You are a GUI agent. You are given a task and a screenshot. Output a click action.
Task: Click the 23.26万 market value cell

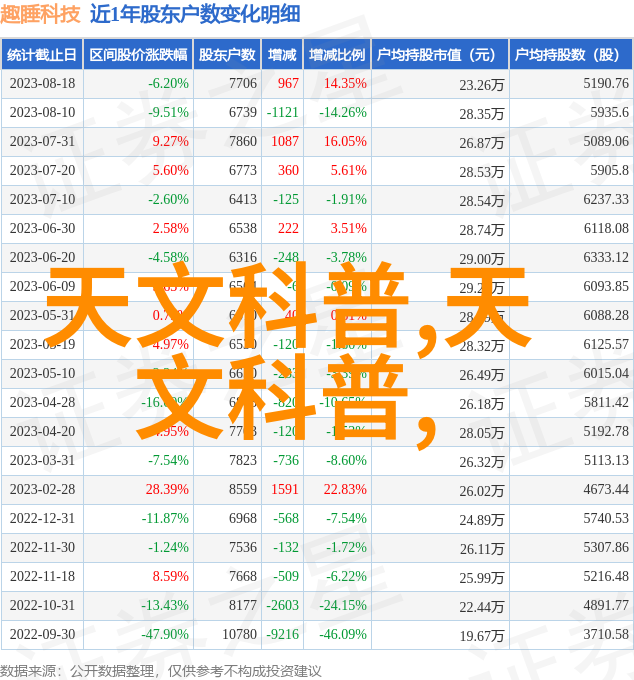point(482,85)
